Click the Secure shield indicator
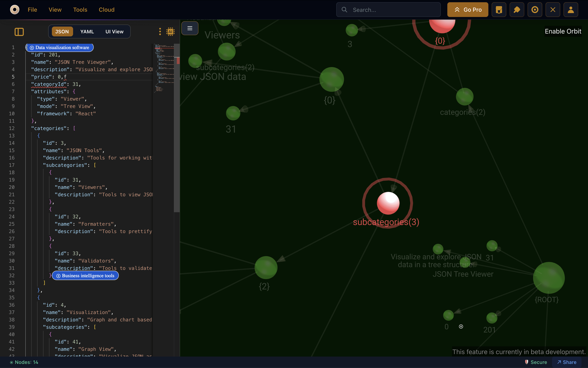 pos(536,362)
